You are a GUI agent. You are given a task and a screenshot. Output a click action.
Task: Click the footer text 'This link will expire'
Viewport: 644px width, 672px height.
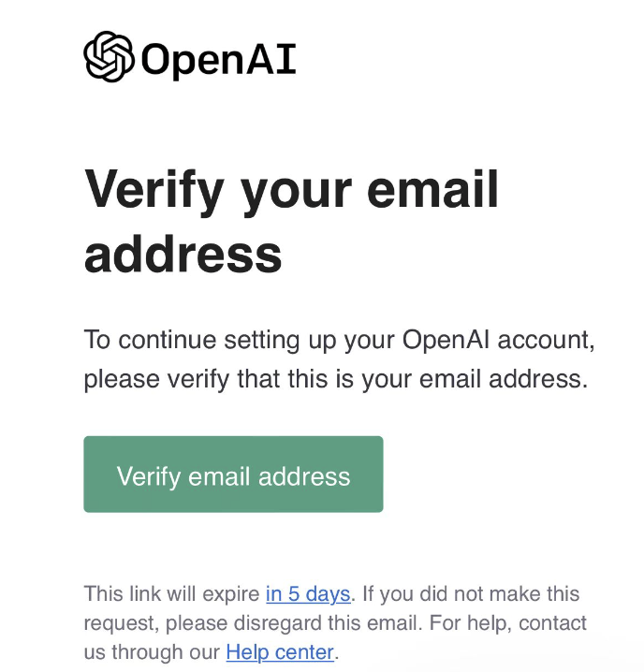click(x=172, y=594)
